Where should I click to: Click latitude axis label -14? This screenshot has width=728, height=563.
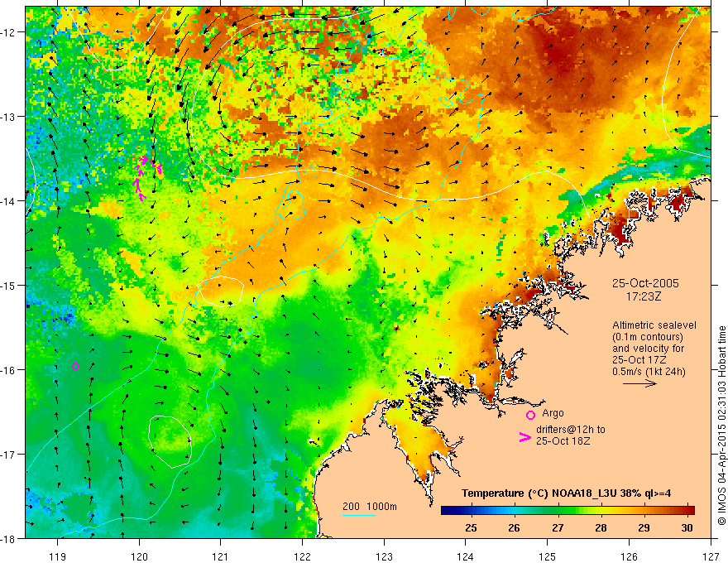pos(9,201)
